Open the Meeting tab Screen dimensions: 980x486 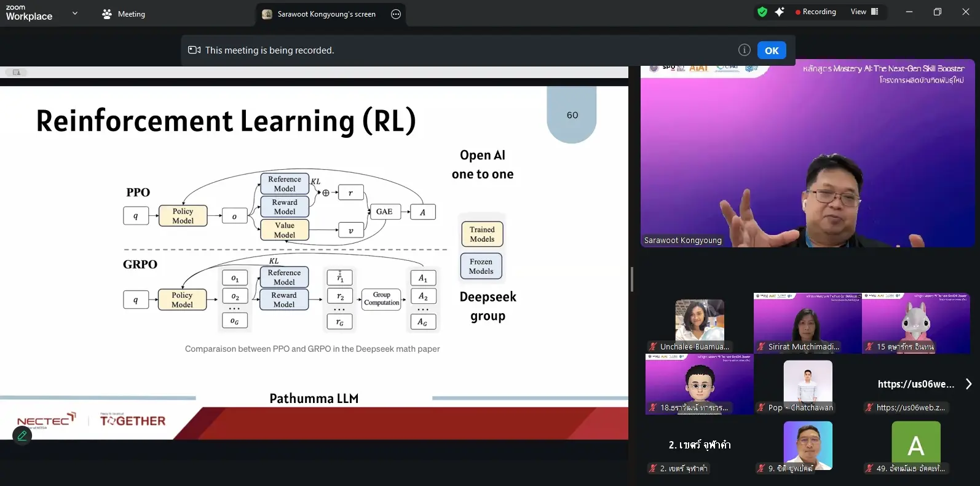(124, 14)
